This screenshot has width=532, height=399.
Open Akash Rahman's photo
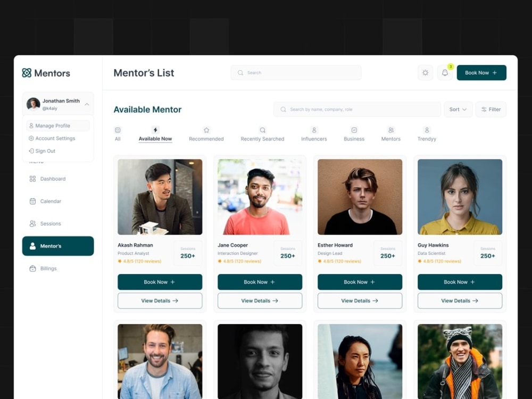pos(160,197)
